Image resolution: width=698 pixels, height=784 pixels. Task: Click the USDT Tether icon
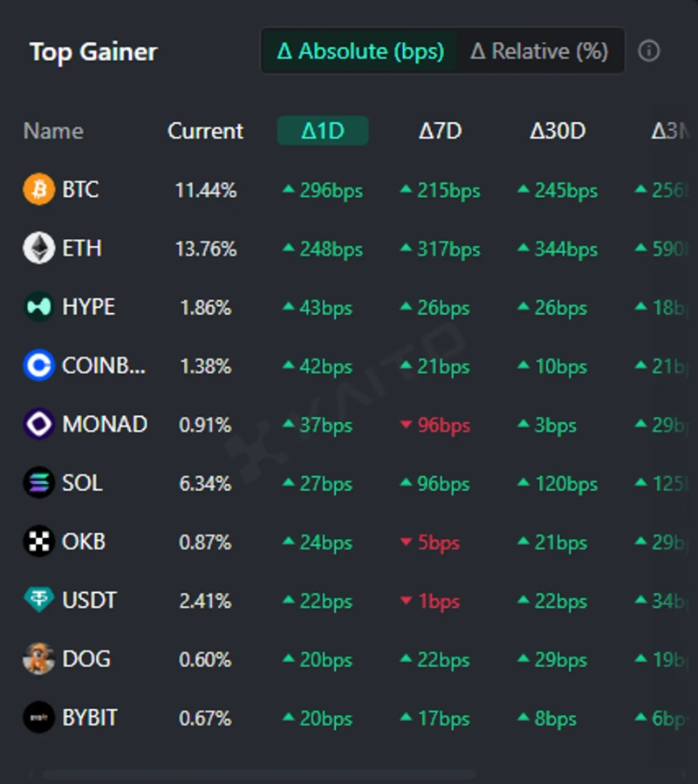pos(38,600)
